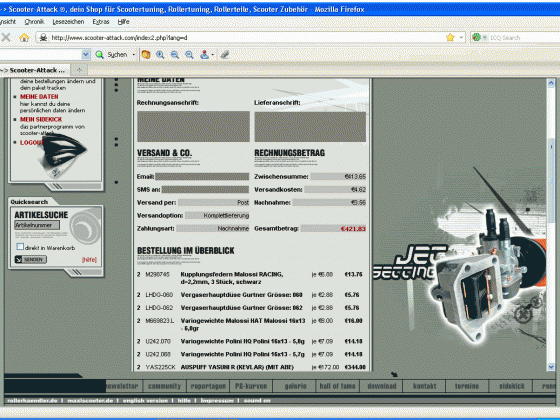Stop page loading with the X button
This screenshot has width=560, height=420.
(6, 37)
